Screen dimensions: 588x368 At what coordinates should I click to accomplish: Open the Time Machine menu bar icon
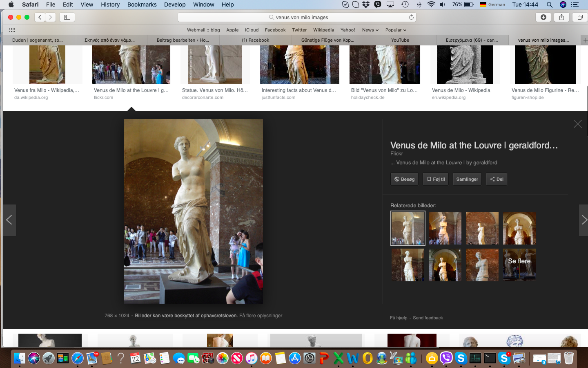(x=405, y=4)
